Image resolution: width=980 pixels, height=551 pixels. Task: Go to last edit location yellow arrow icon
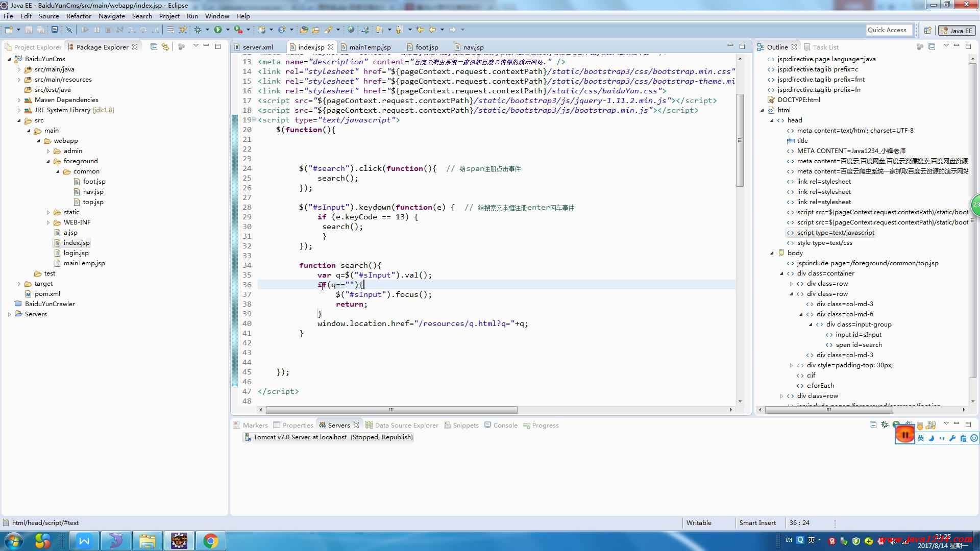(420, 30)
